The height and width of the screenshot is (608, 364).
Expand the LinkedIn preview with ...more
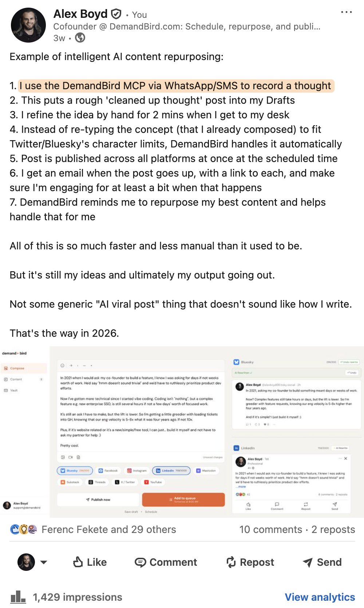pos(241,487)
